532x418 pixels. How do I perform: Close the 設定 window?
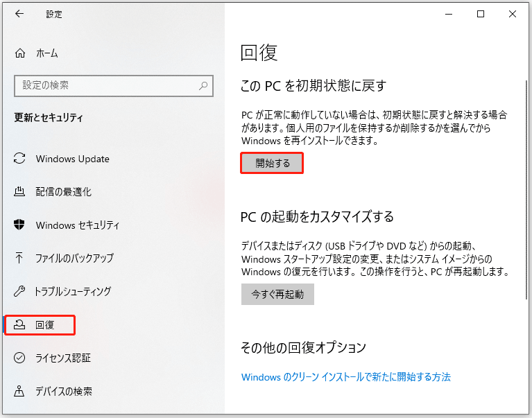click(x=513, y=14)
